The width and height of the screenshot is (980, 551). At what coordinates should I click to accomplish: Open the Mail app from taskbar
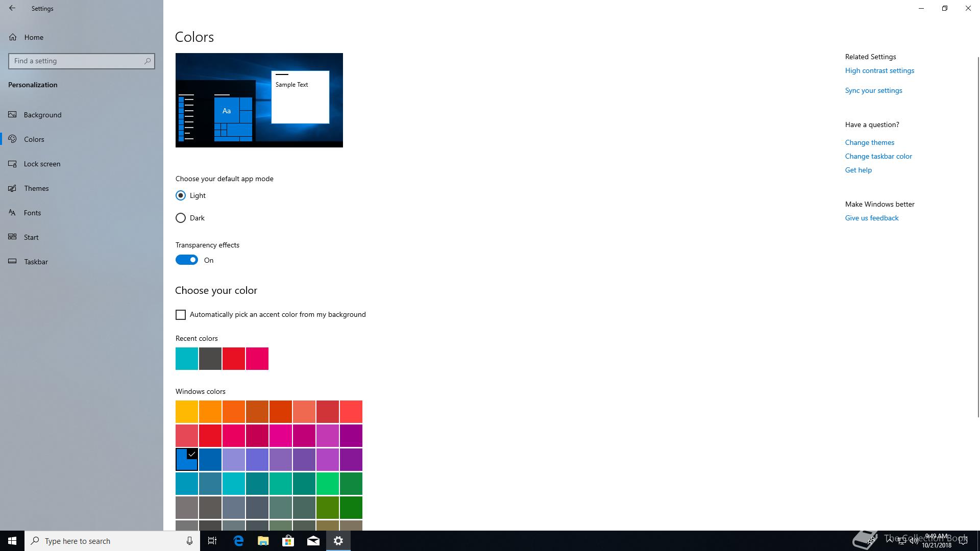click(313, 541)
